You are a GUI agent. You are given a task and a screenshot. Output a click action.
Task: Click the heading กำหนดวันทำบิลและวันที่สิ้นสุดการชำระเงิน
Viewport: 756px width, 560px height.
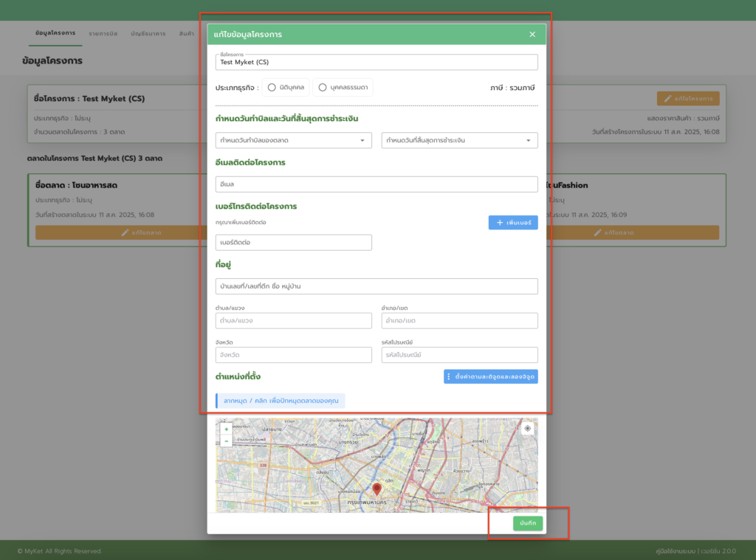pyautogui.click(x=287, y=119)
